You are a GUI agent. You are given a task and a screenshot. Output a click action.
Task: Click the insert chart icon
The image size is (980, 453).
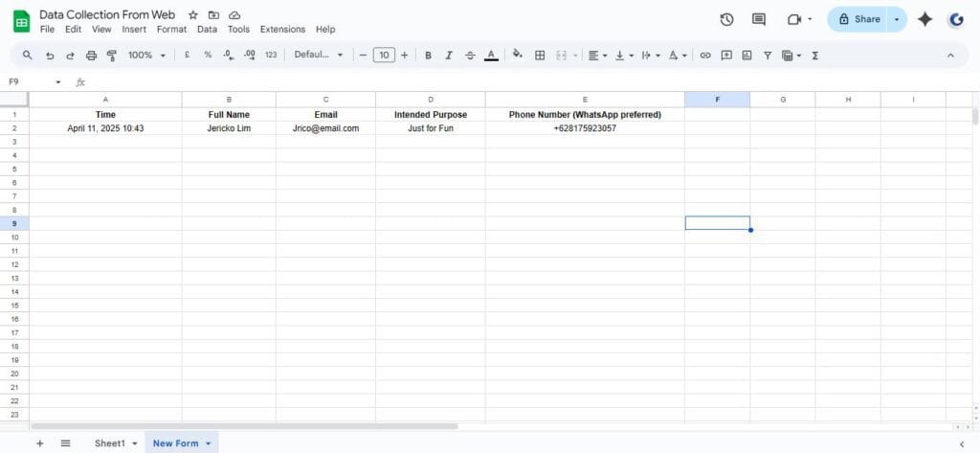click(x=746, y=56)
